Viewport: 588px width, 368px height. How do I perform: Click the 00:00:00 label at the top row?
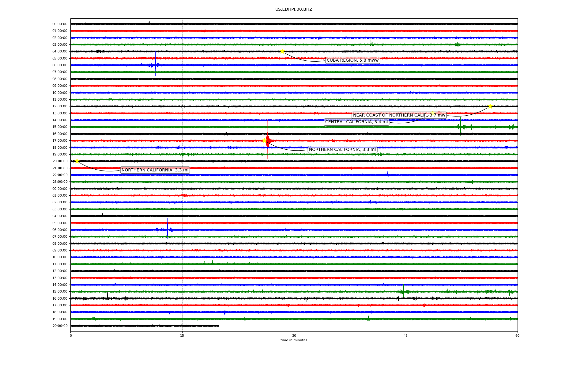60,24
